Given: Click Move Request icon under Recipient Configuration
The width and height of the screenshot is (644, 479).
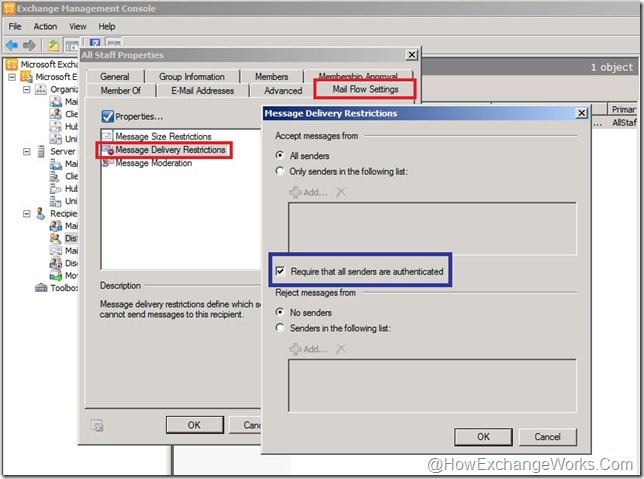Looking at the screenshot, I should point(55,275).
